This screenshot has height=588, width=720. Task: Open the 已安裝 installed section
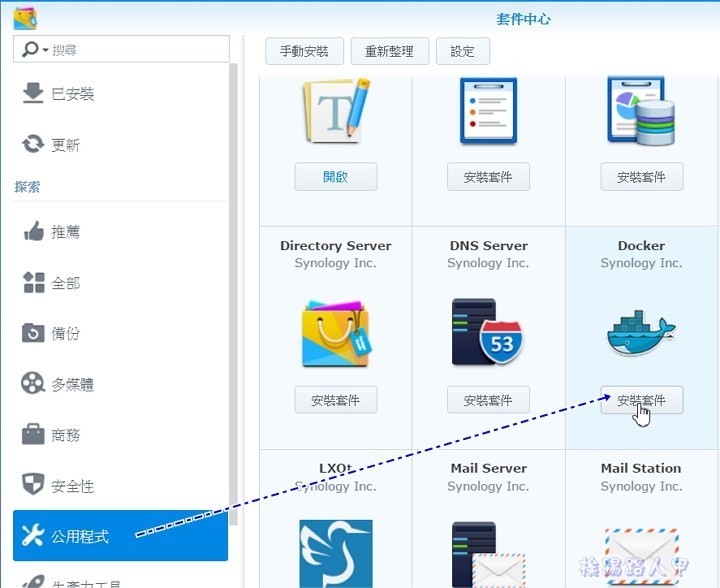click(121, 94)
